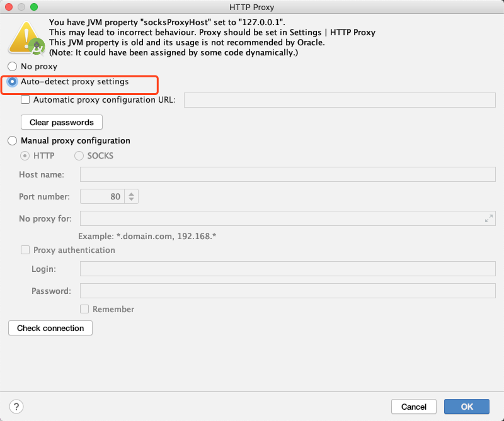Click the green zoom window button
The width and height of the screenshot is (504, 421).
click(x=34, y=7)
